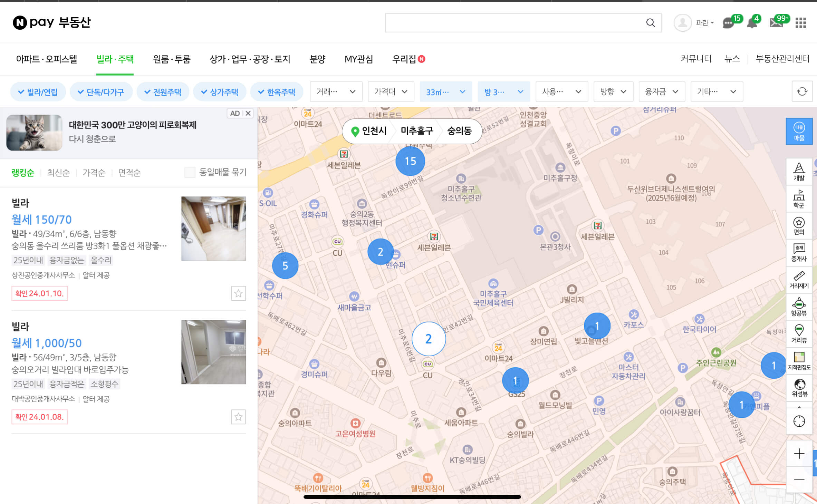Toggle off the 한옥주택 filter chip

(x=277, y=92)
